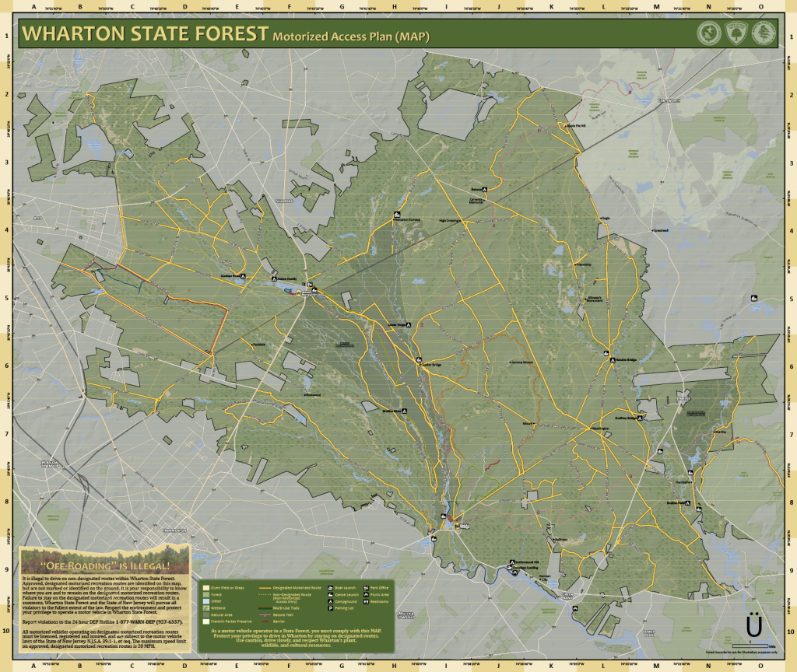This screenshot has height=672, width=797.
Task: Click the 'Eagle' place label
Action: pyautogui.click(x=606, y=219)
